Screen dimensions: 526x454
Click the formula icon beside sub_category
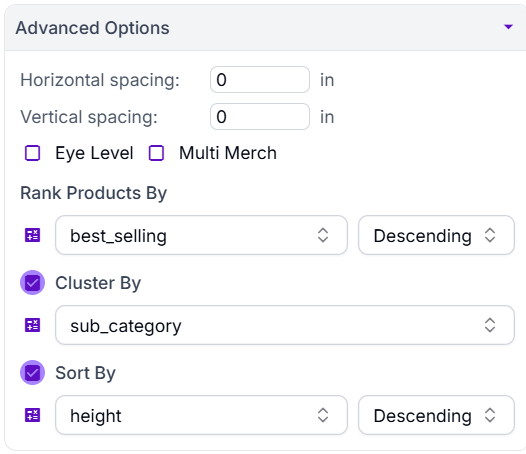[x=33, y=325]
